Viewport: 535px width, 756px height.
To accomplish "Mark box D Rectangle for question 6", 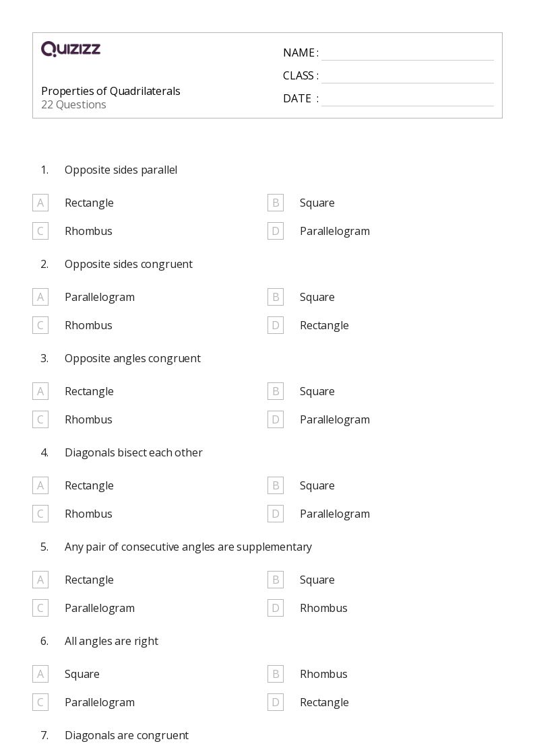I will pyautogui.click(x=275, y=702).
